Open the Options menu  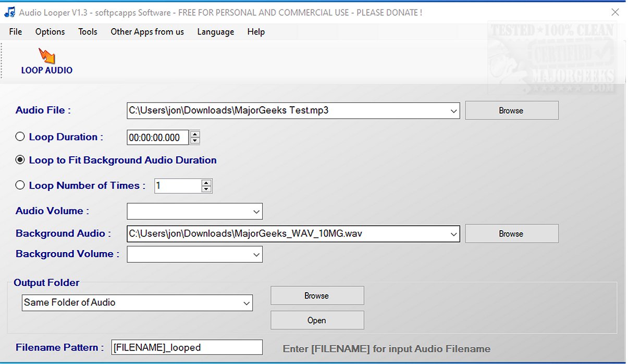coord(50,32)
